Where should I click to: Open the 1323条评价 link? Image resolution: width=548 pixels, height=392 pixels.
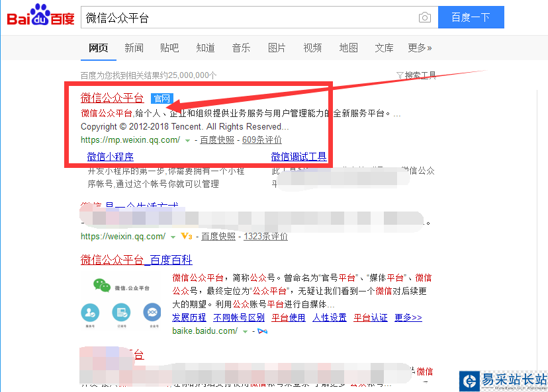(x=265, y=237)
